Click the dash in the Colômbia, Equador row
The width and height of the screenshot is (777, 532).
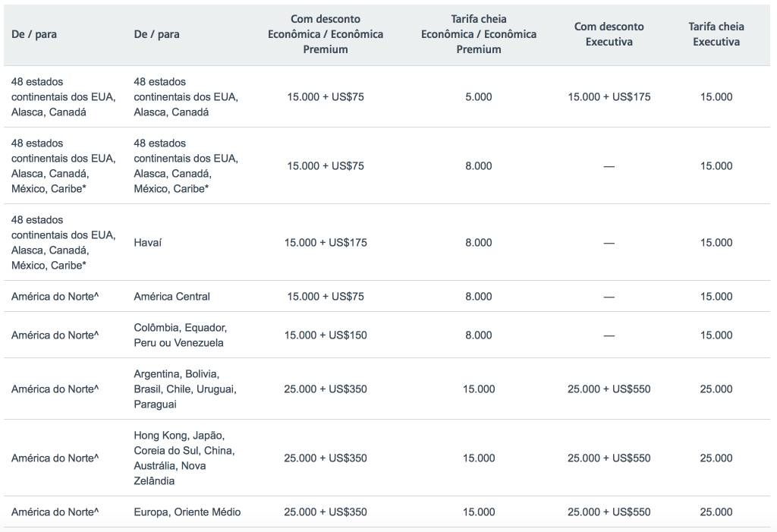click(x=609, y=335)
